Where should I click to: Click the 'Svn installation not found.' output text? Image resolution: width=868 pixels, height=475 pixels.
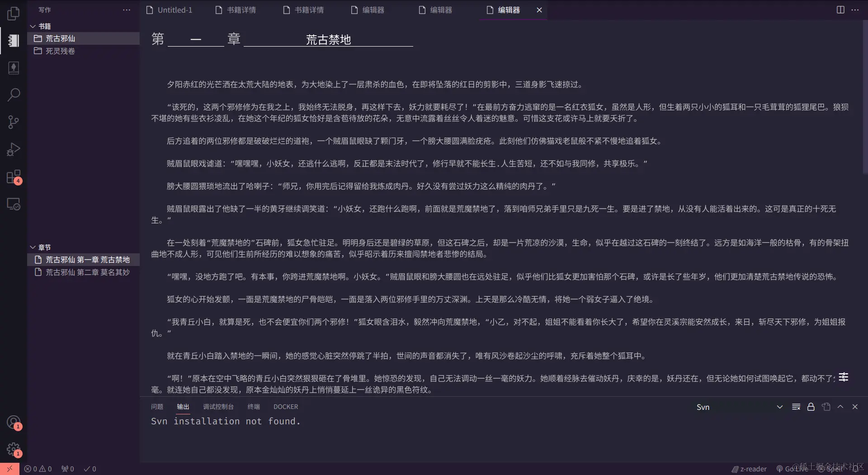point(226,421)
